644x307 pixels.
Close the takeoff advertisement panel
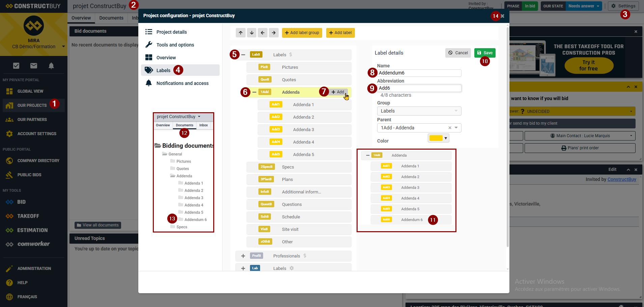coord(636,32)
